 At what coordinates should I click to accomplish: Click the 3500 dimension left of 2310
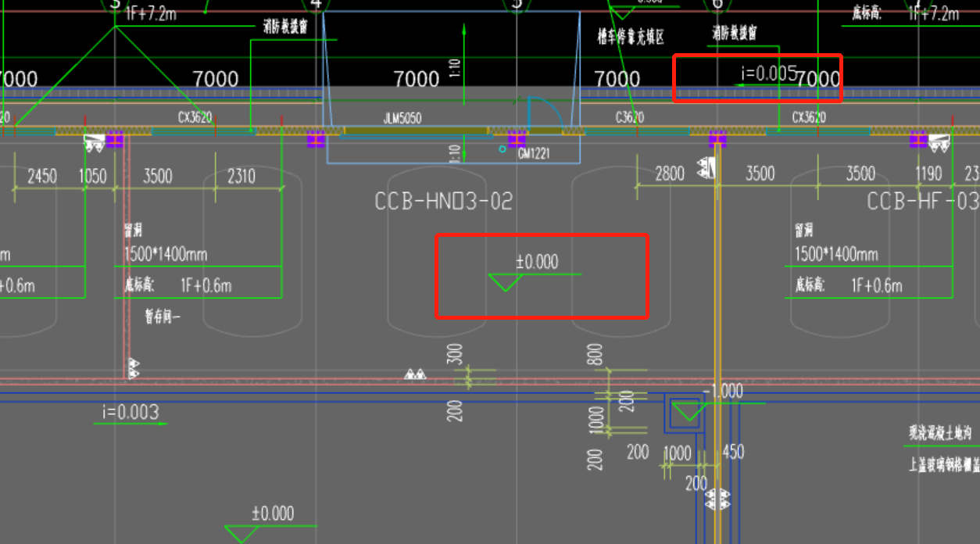point(157,176)
